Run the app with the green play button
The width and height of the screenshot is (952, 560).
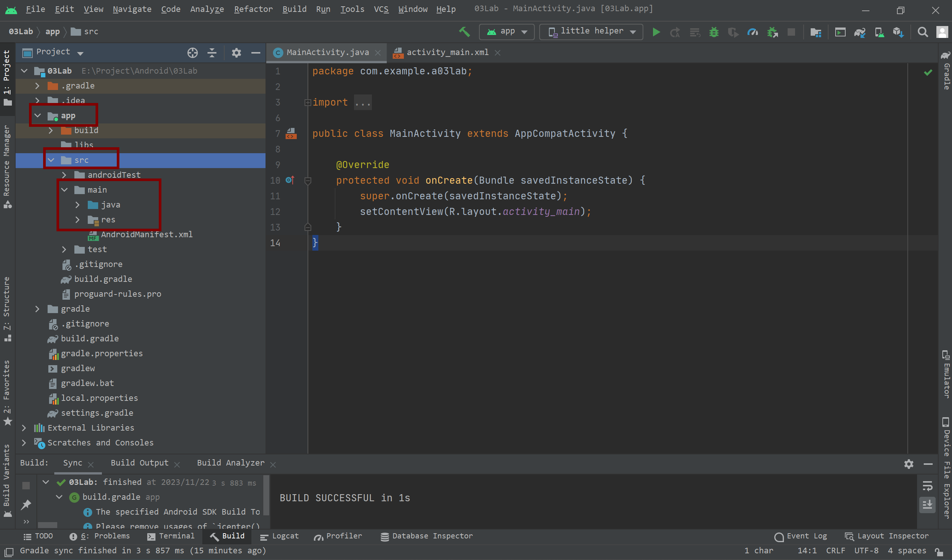[x=656, y=32]
